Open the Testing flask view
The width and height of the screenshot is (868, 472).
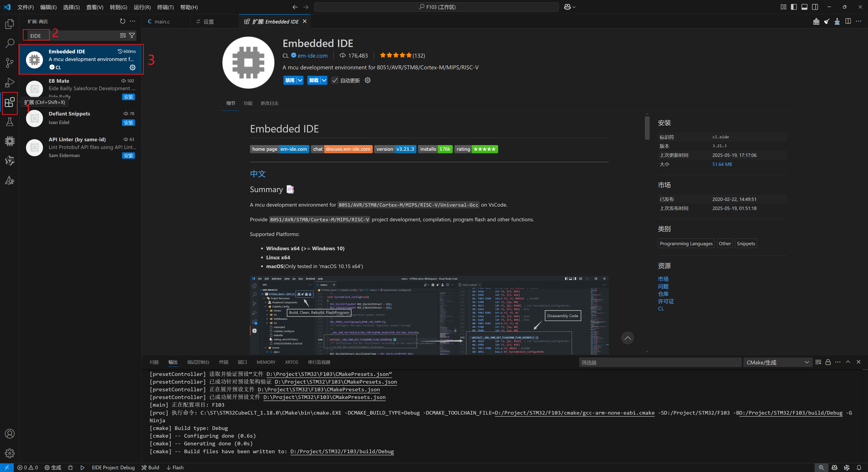click(x=10, y=122)
